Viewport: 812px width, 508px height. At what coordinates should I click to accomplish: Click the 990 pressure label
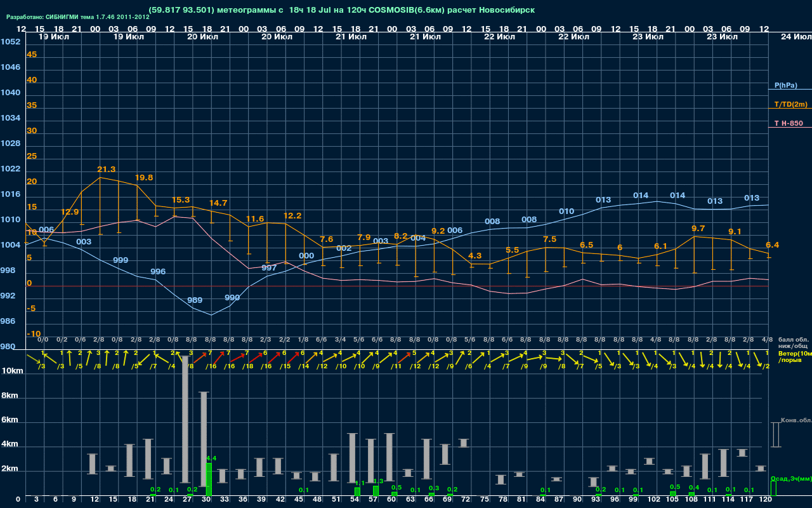[232, 298]
